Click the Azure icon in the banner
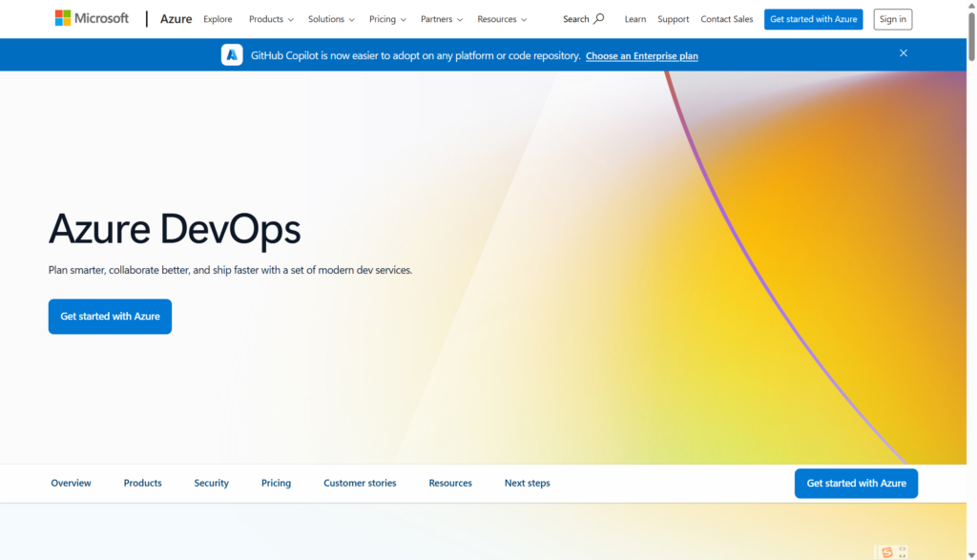 232,55
